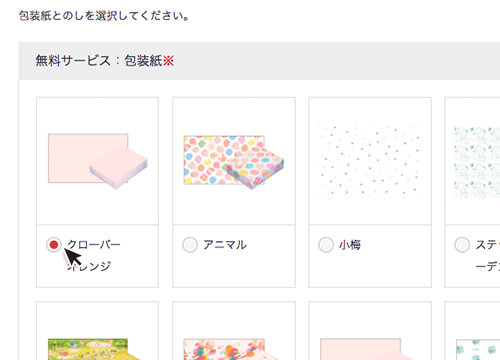500x360 pixels.
Task: Select the アニマル radio button
Action: 190,245
